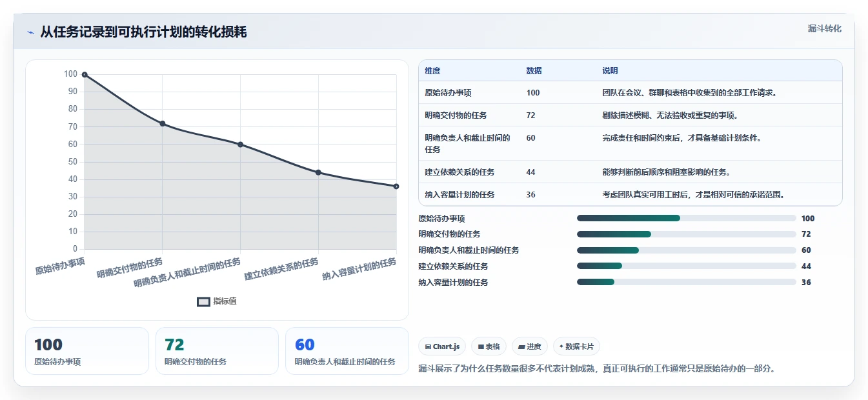Click the chart data point at value 100
868x400 pixels.
tap(85, 75)
